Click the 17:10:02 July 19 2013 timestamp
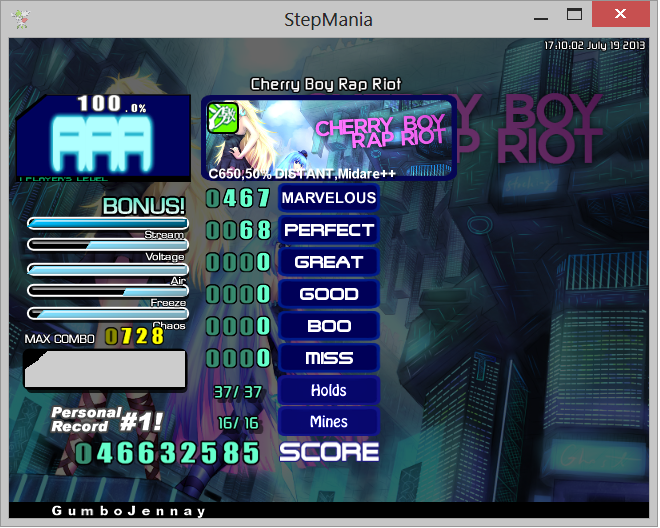The image size is (660, 528). coord(594,45)
